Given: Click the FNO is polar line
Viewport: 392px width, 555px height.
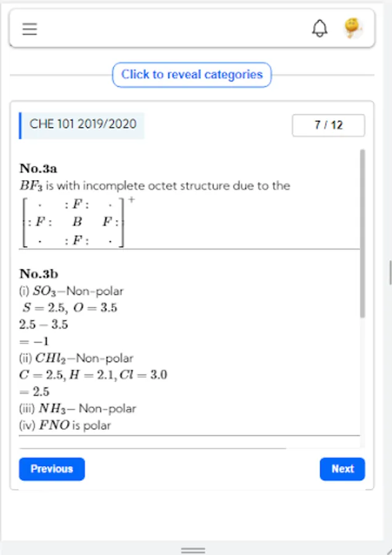Looking at the screenshot, I should 65,425.
